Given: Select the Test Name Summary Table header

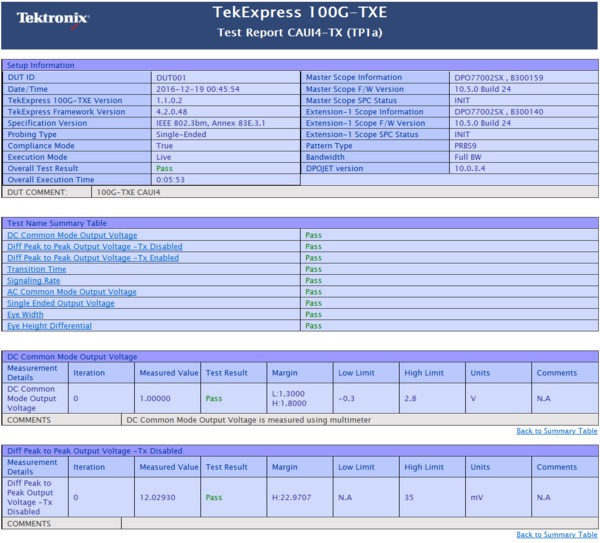Looking at the screenshot, I should point(57,223).
